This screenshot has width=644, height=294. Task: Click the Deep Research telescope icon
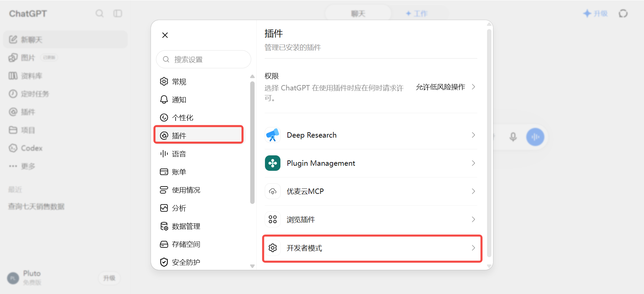point(273,135)
